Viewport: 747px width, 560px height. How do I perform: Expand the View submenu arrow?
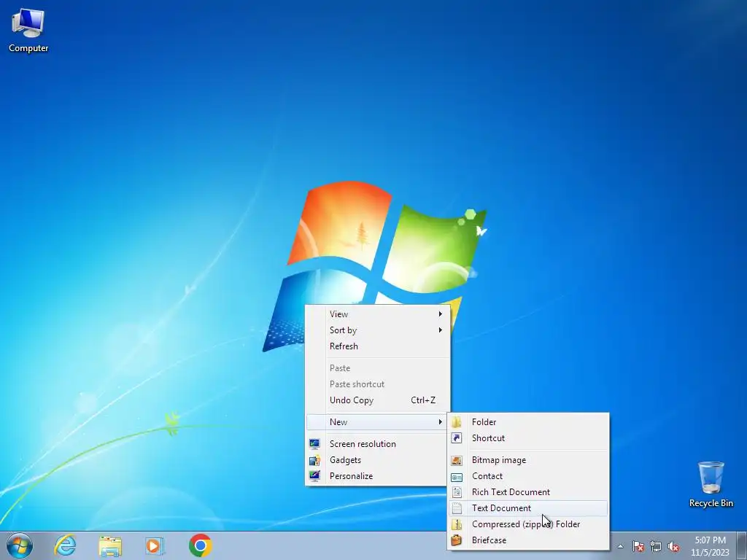click(x=440, y=314)
